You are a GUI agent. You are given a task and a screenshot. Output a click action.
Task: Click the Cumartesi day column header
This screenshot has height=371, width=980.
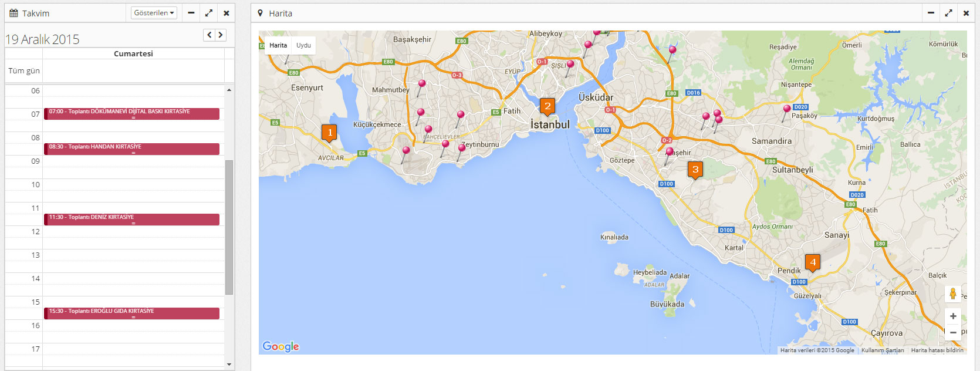(133, 53)
